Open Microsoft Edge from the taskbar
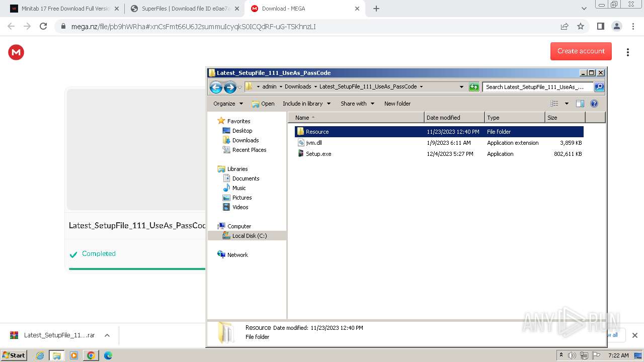Viewport: 644px width, 362px height. [x=108, y=355]
